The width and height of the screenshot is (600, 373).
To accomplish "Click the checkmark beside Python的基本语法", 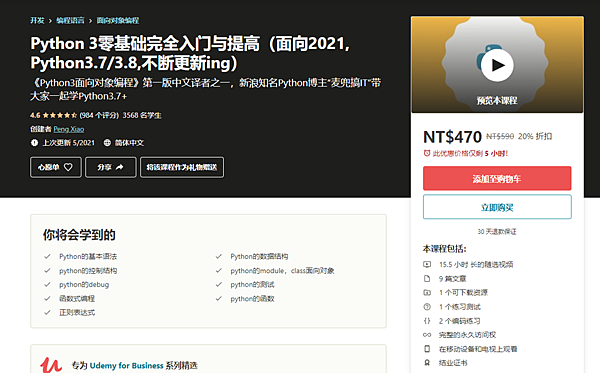I will click(47, 256).
